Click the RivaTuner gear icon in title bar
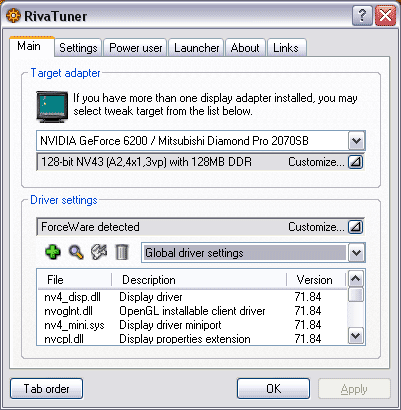The image size is (401, 410). pos(13,16)
